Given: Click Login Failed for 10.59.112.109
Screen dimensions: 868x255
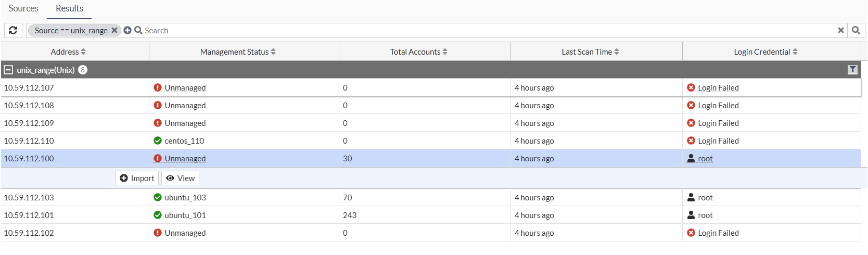Looking at the screenshot, I should pos(718,123).
